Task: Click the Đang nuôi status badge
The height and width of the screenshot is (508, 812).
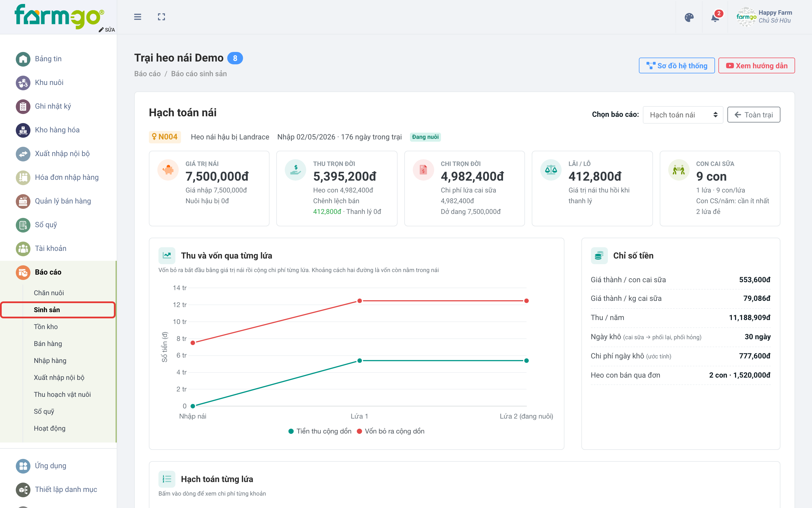Action: 425,137
